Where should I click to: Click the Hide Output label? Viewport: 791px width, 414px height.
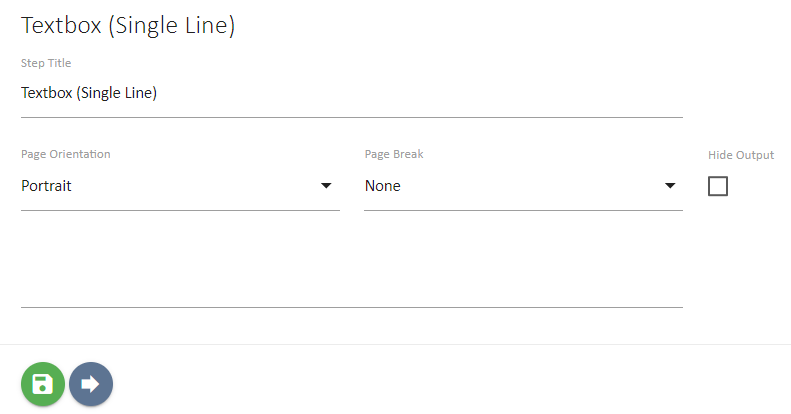click(740, 155)
